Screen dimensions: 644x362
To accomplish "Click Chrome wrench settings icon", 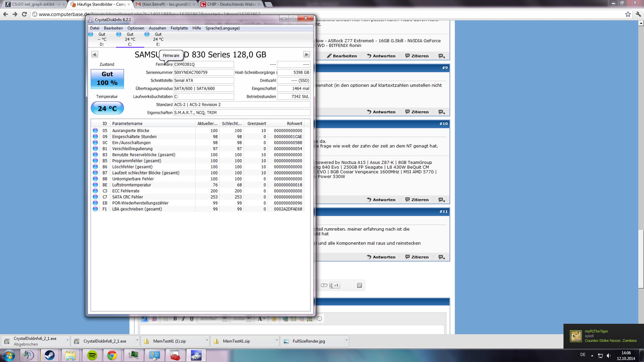I will point(638,14).
